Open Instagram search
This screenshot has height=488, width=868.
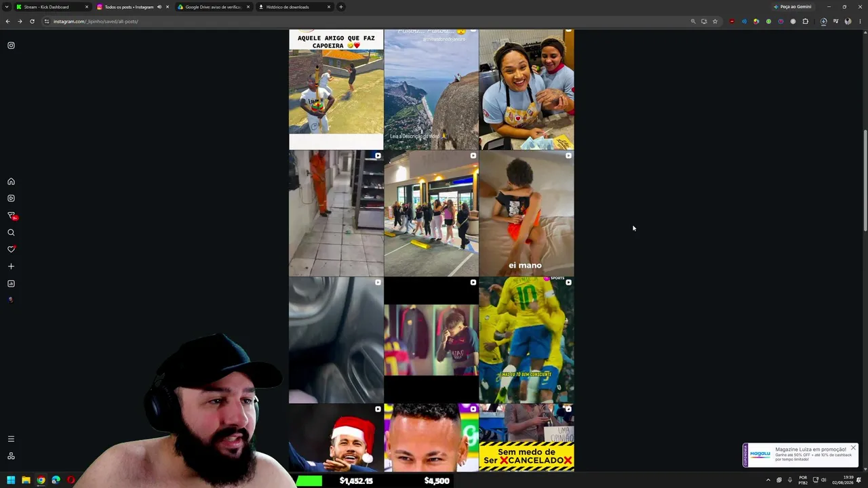coord(11,232)
